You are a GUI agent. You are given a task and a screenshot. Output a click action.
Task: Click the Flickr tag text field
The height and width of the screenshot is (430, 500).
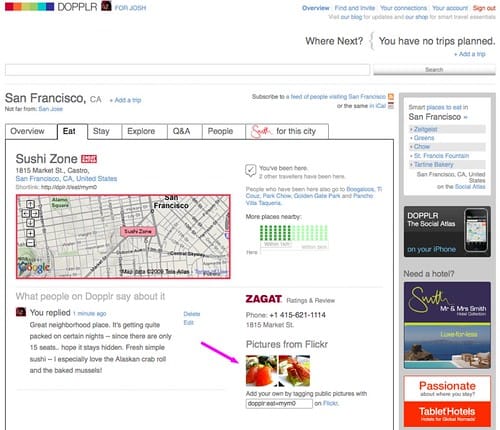[279, 403]
